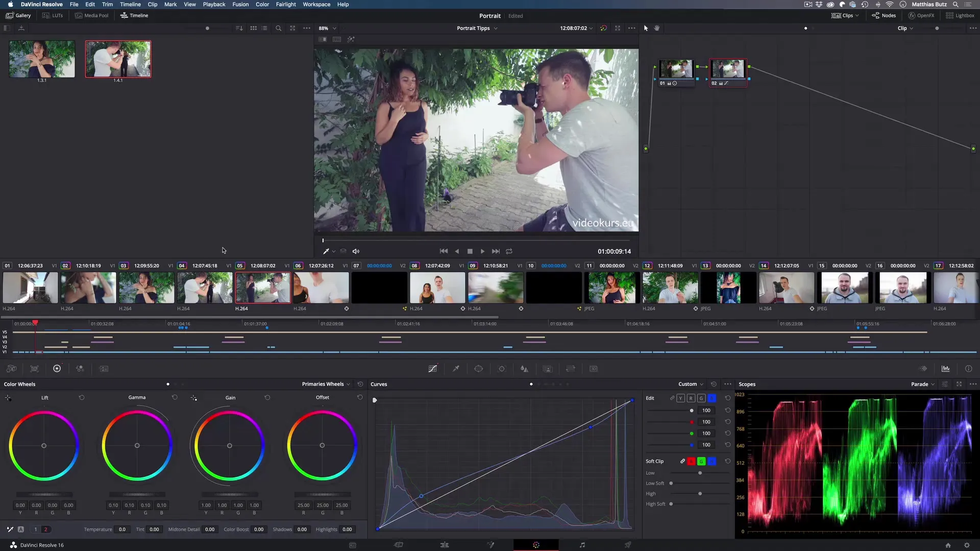Adjust the Low soft clip slider
Image resolution: width=980 pixels, height=551 pixels.
pos(700,473)
